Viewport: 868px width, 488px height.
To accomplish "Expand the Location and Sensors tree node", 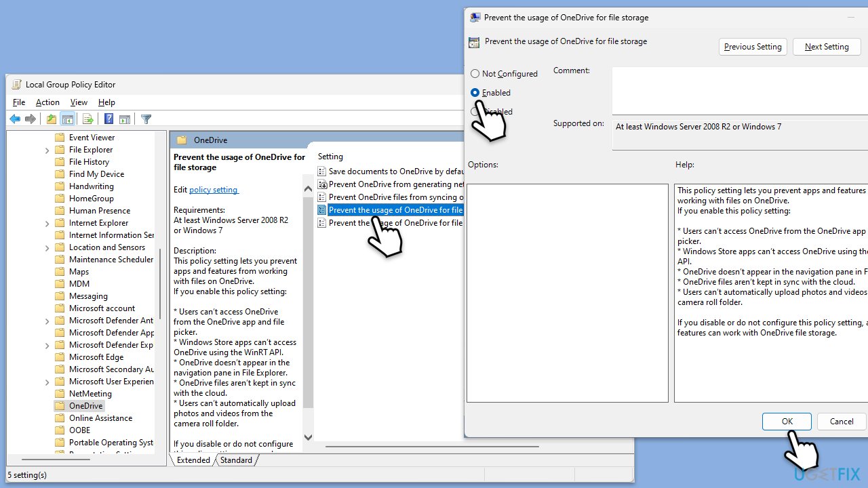I will 47,248.
